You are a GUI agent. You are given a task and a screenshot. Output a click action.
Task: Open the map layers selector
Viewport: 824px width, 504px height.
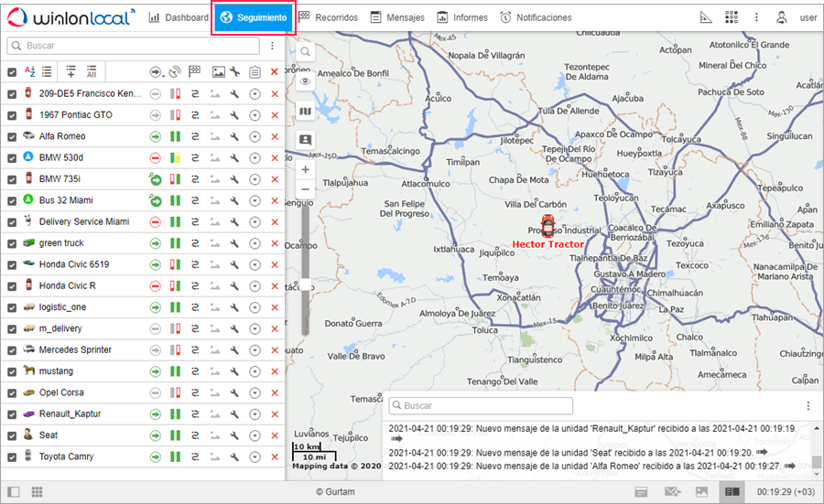pos(305,112)
